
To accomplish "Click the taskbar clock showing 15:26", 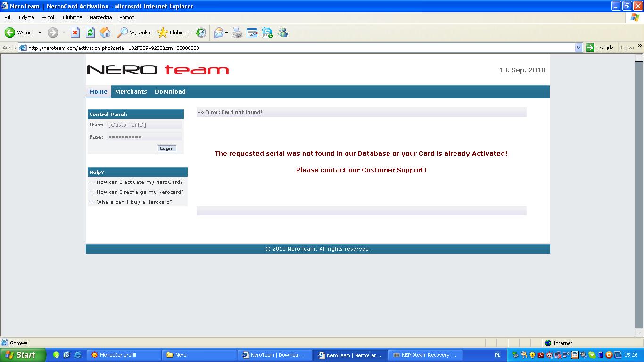I will click(x=631, y=355).
